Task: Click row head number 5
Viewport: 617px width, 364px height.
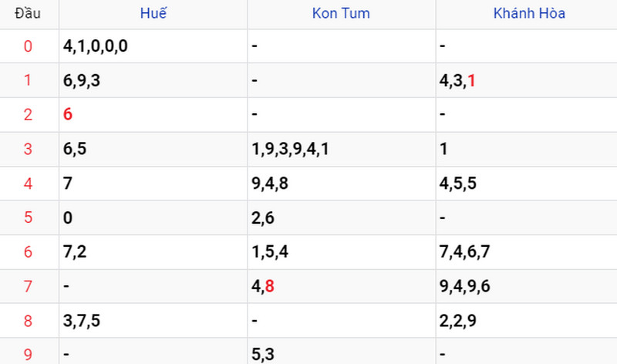Action: [x=29, y=217]
